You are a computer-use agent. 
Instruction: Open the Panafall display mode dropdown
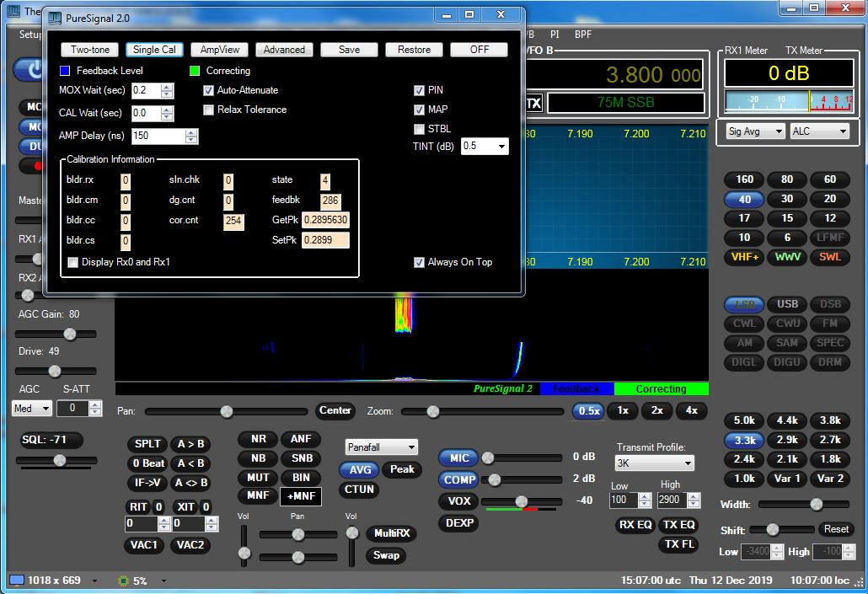pos(382,447)
